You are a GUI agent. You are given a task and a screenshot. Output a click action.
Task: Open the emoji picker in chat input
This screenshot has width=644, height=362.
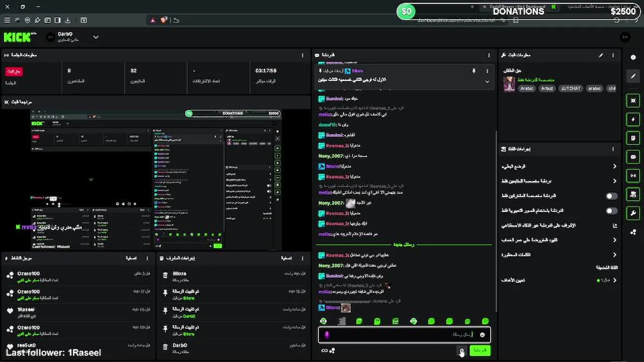[x=482, y=335]
